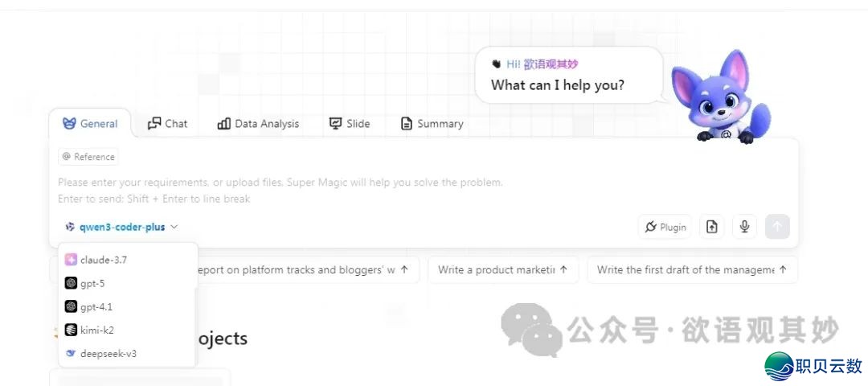Image resolution: width=868 pixels, height=386 pixels.
Task: Click the claude-3.7 model icon
Action: point(71,260)
